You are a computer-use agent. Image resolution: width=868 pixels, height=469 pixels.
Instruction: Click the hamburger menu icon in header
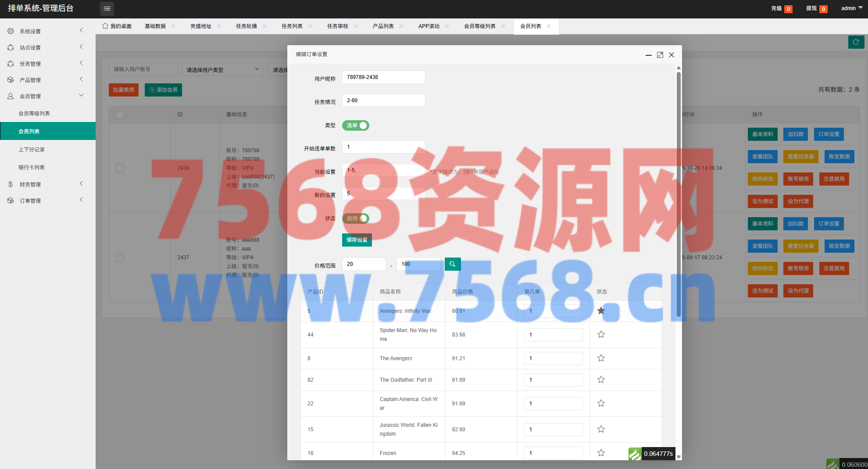point(107,9)
